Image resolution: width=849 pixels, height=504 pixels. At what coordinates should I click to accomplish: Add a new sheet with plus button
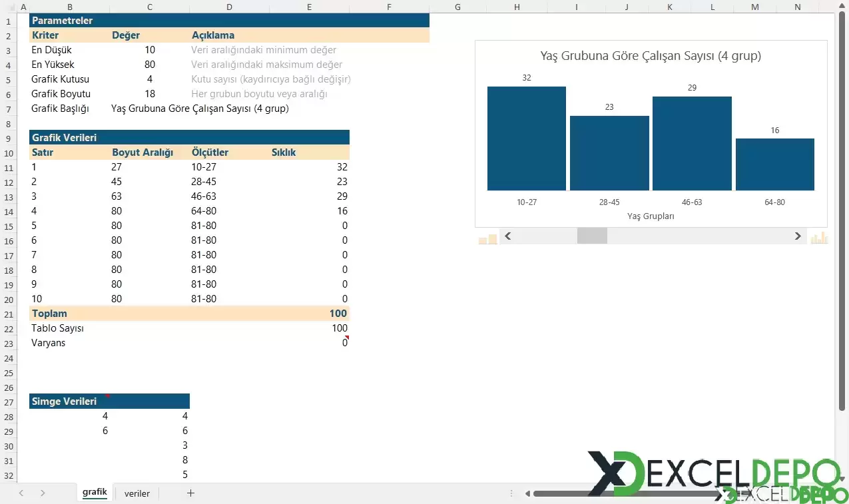click(x=191, y=493)
